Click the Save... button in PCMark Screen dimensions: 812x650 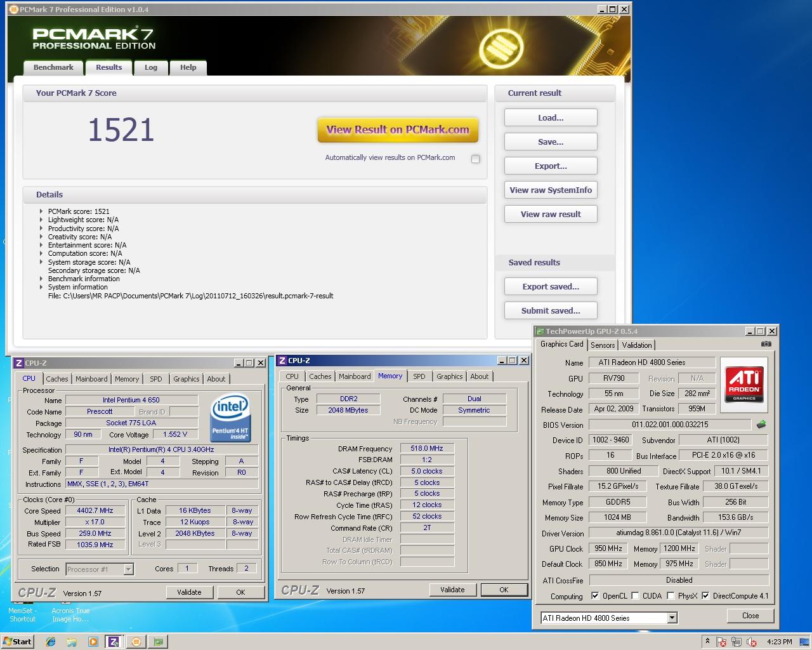click(x=551, y=142)
